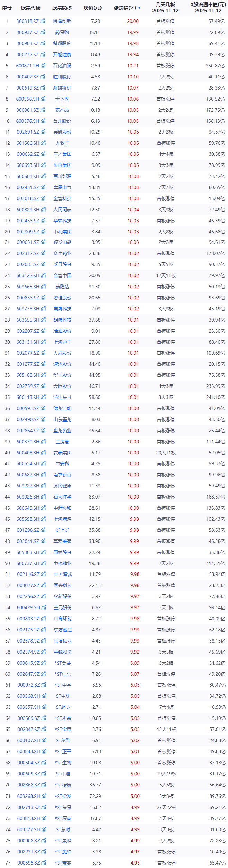The width and height of the screenshot is (228, 868).
Task: Open chart icon beside 600737.SH
Action: pos(43,563)
